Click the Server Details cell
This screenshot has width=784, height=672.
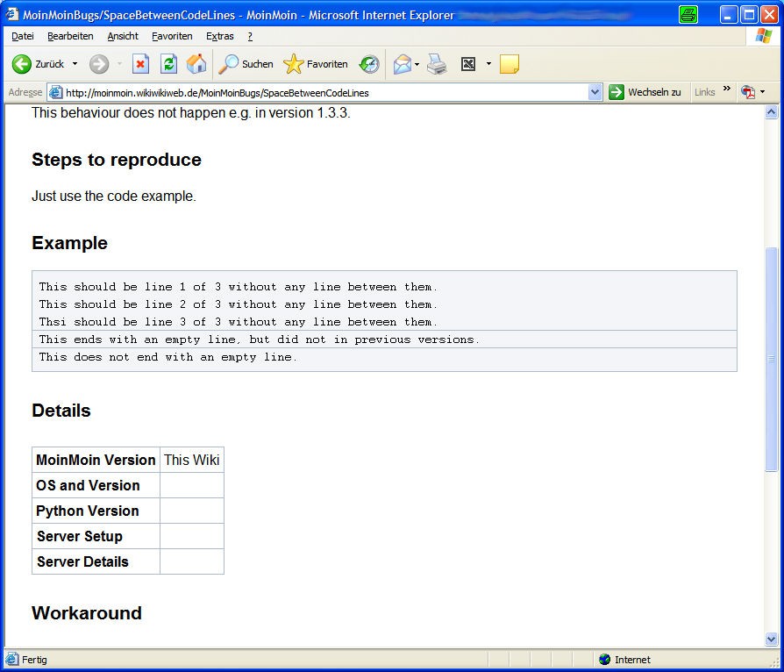point(96,562)
